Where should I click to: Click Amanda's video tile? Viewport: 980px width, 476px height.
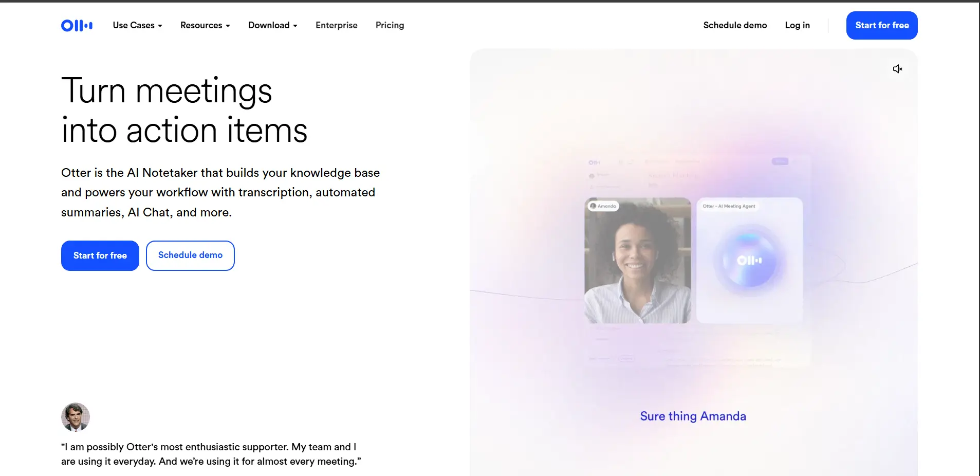[637, 267]
